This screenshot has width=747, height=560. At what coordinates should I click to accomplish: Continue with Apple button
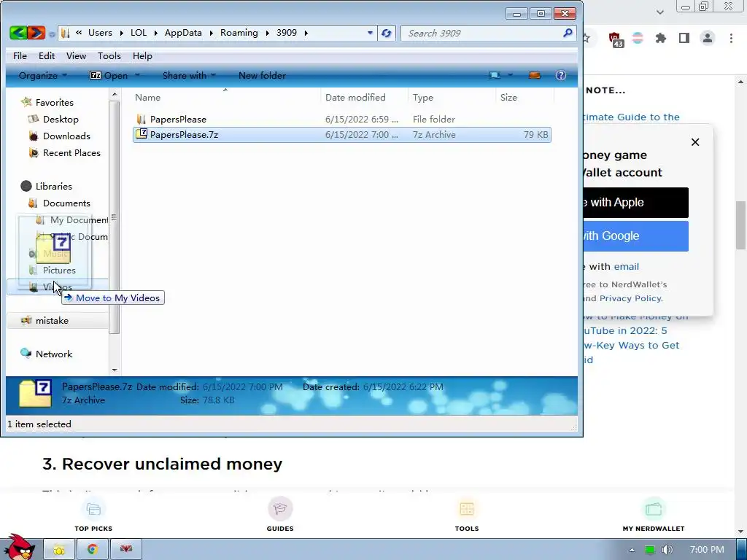pos(635,203)
